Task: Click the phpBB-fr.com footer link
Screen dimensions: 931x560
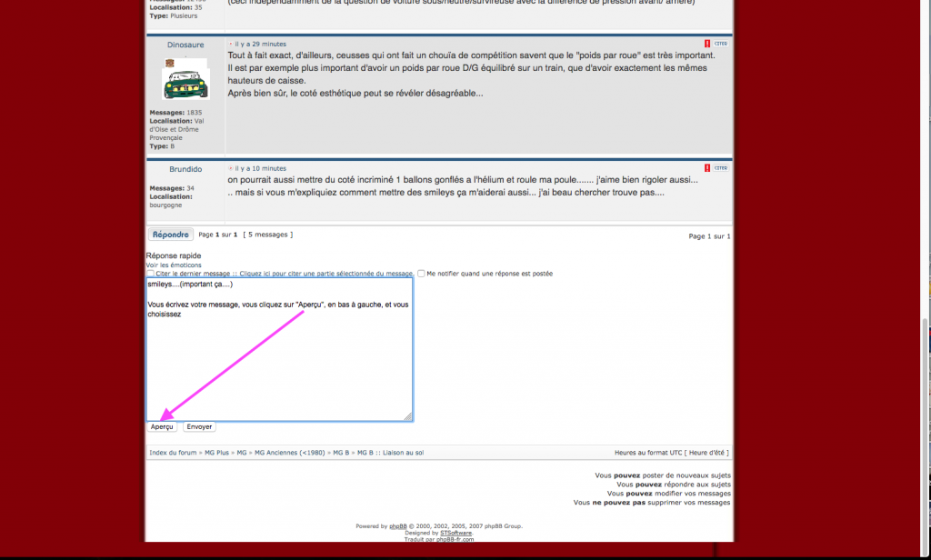Action: tap(455, 539)
